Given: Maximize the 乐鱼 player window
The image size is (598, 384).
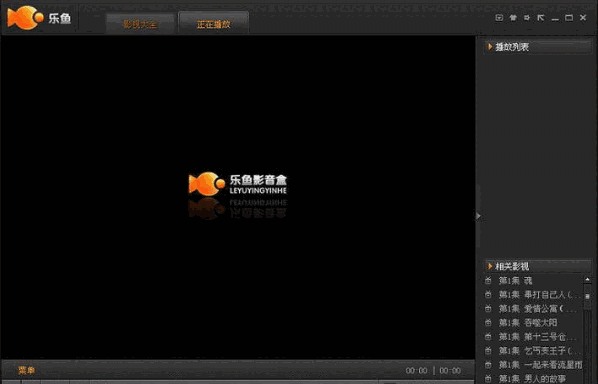Looking at the screenshot, I should point(569,18).
